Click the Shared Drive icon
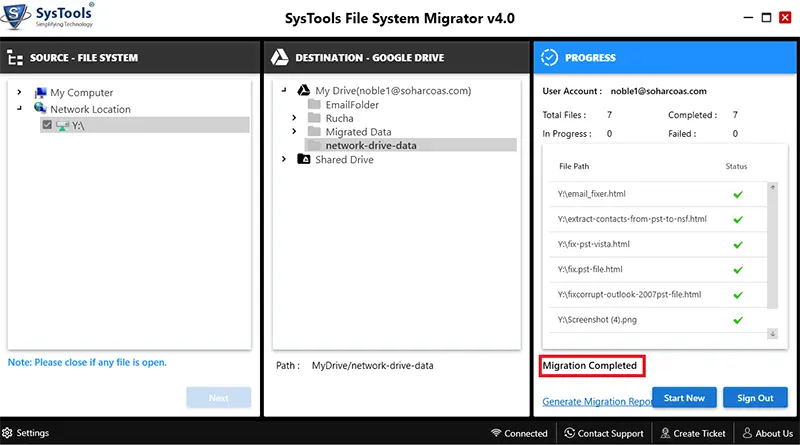Image resolution: width=800 pixels, height=445 pixels. [x=304, y=159]
